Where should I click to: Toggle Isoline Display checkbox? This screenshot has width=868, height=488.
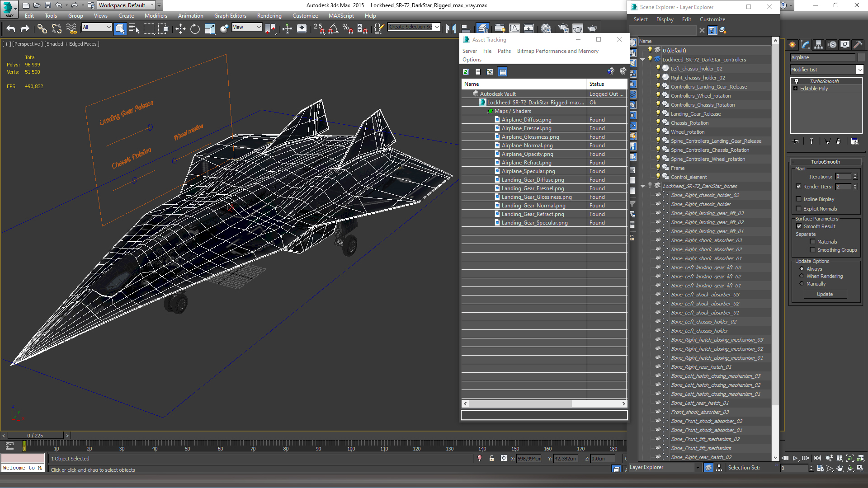click(799, 199)
